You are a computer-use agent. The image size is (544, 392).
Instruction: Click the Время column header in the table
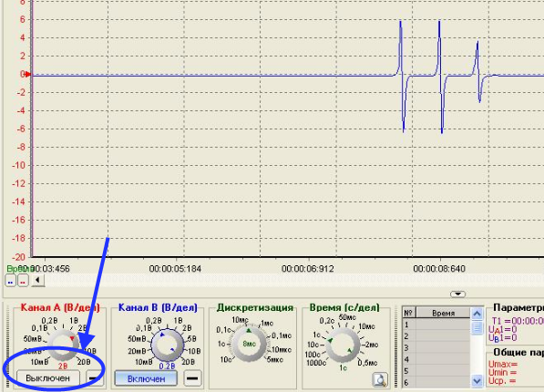click(x=443, y=313)
